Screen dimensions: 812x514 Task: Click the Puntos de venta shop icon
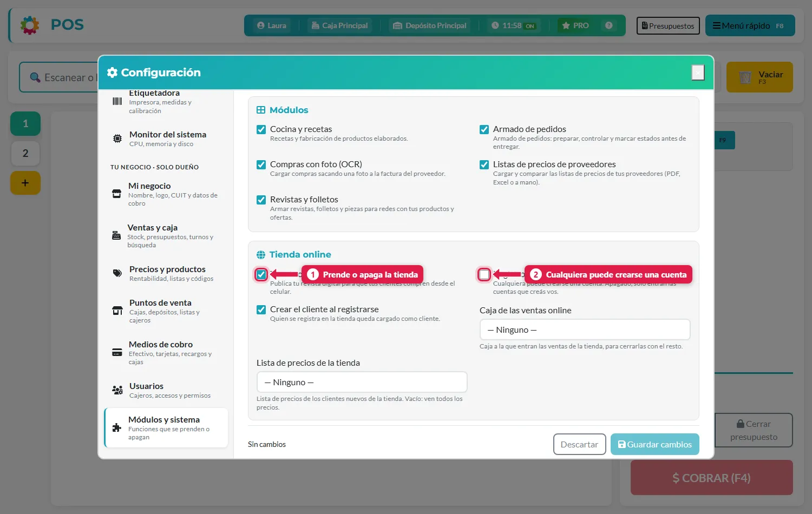117,311
